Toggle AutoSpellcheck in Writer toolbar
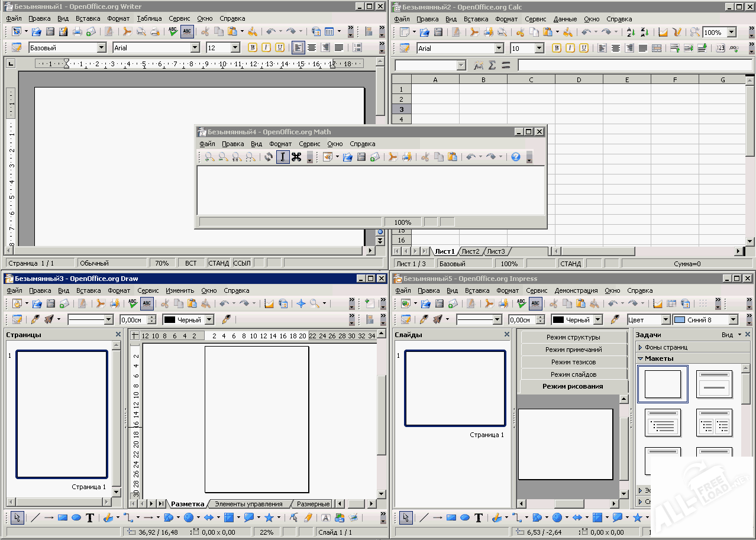This screenshot has height=540, width=756. point(188,31)
